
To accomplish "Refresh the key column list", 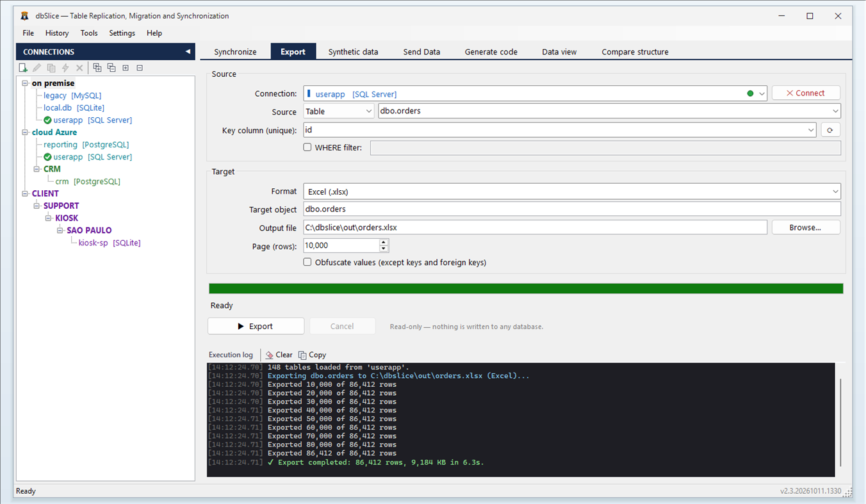I will pyautogui.click(x=830, y=130).
